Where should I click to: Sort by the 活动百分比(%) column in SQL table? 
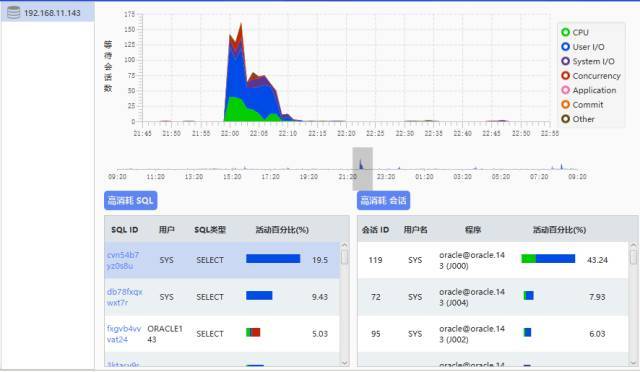(282, 230)
